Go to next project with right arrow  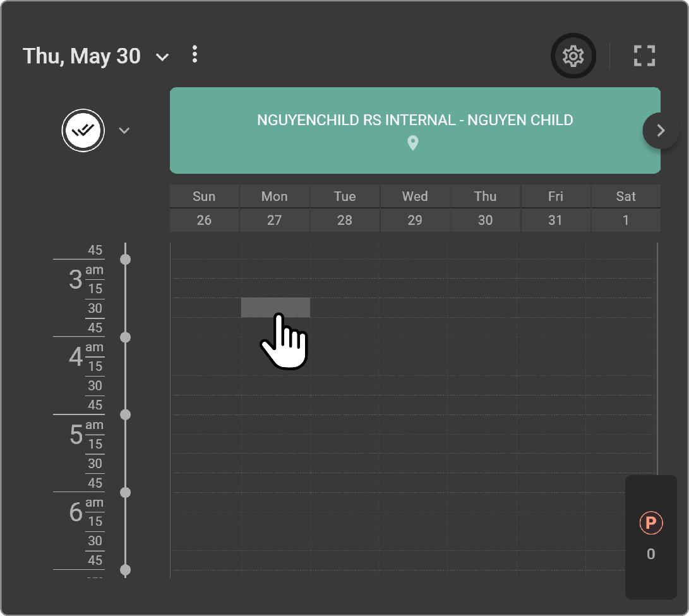pos(661,131)
